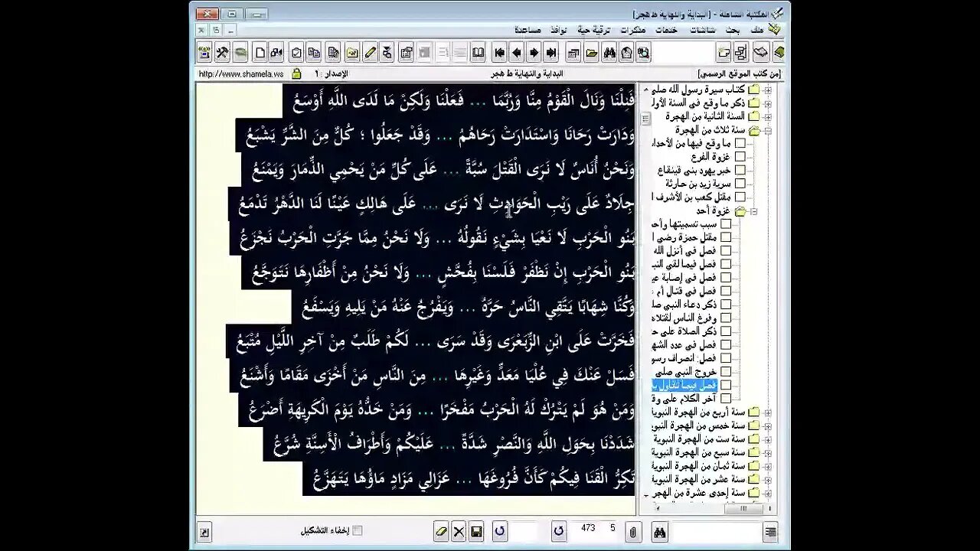Check the box beside خبر يهود بني قينقاع

tap(740, 170)
